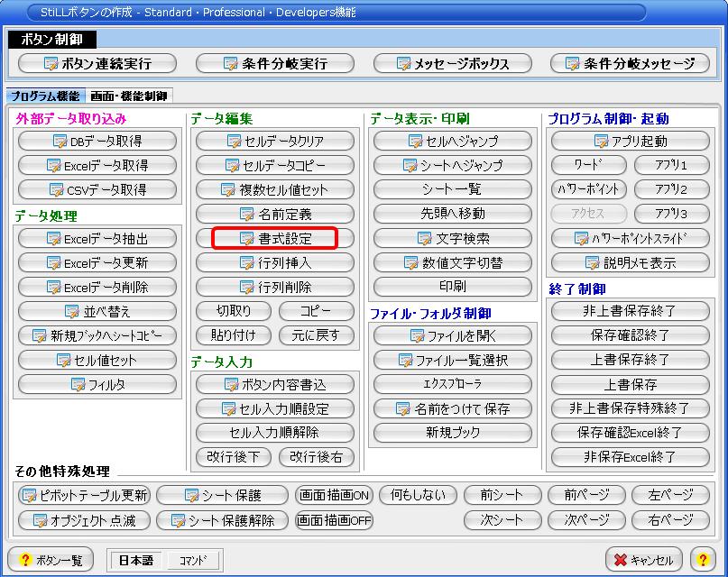Open the ボタン一覧 help button

click(51, 560)
